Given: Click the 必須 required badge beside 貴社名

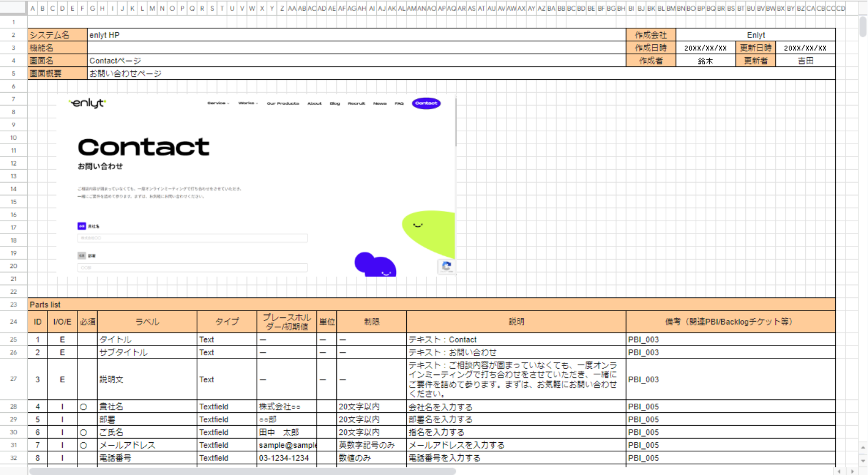Looking at the screenshot, I should click(x=81, y=226).
